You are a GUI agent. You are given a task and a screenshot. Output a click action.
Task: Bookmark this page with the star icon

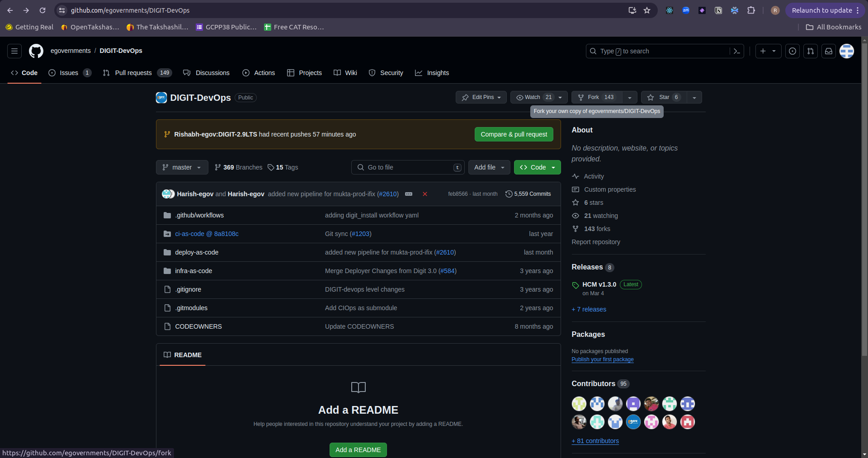tap(647, 10)
